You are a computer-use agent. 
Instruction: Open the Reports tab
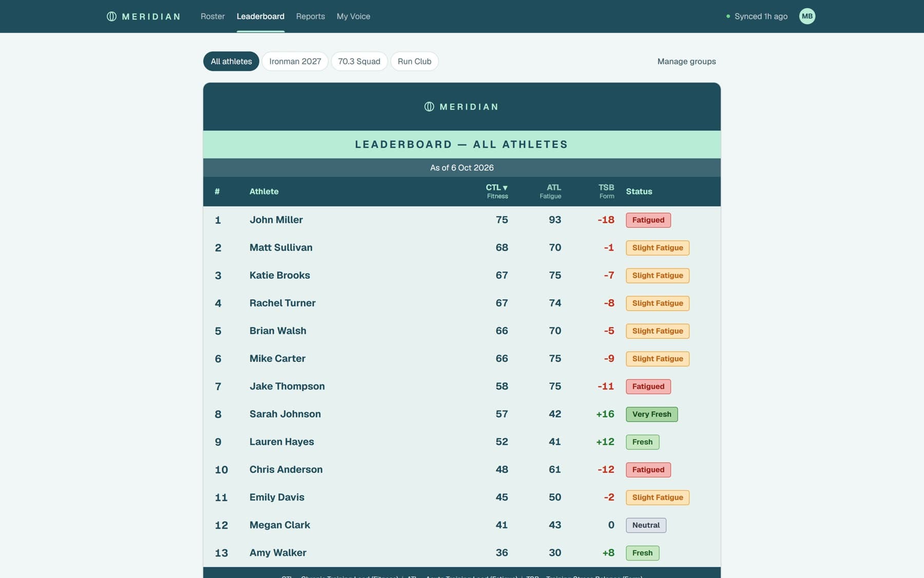310,16
